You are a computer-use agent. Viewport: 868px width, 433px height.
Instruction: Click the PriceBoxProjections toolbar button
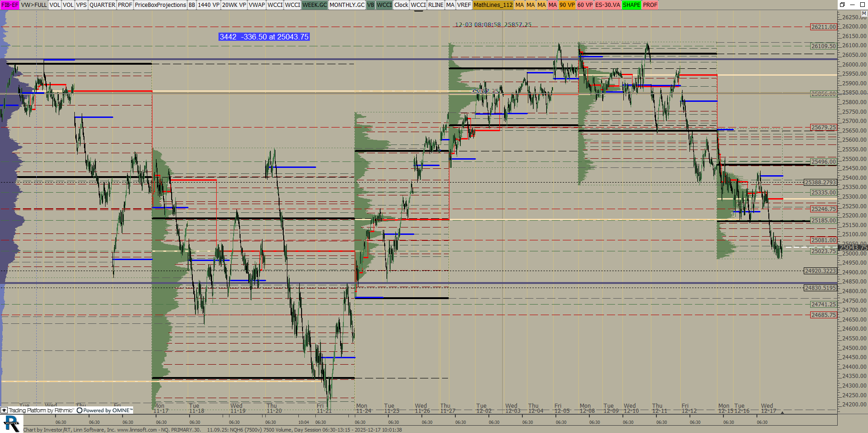[160, 5]
